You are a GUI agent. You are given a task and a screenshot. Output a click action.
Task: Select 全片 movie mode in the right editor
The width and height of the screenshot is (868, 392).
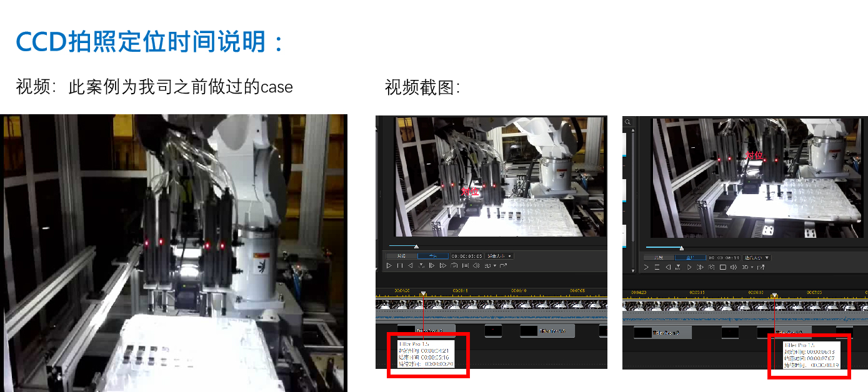[691, 257]
